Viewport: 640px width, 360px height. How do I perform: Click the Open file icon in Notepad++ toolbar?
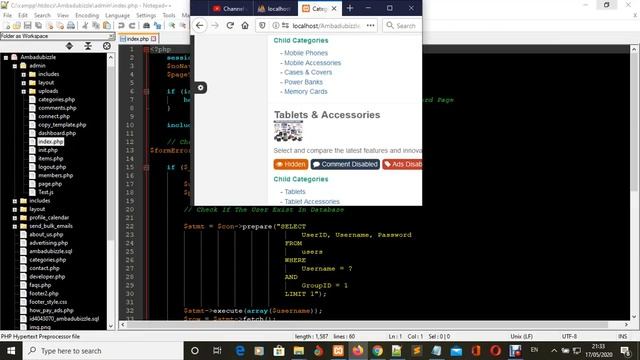pos(17,25)
